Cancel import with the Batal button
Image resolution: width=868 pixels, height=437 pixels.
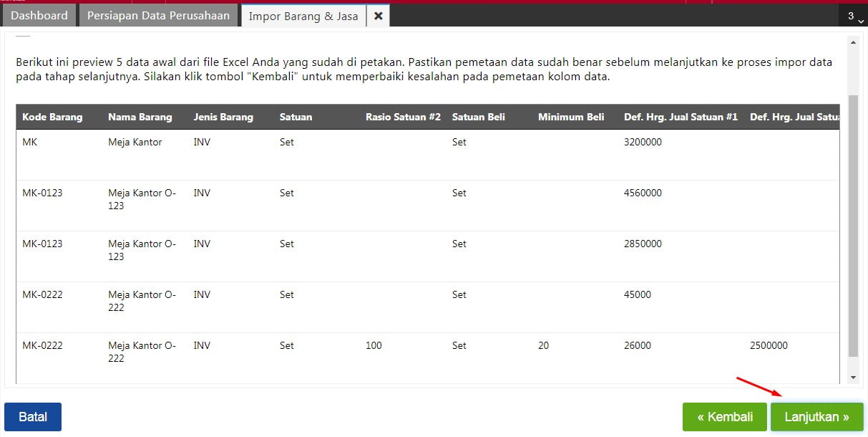pos(33,417)
